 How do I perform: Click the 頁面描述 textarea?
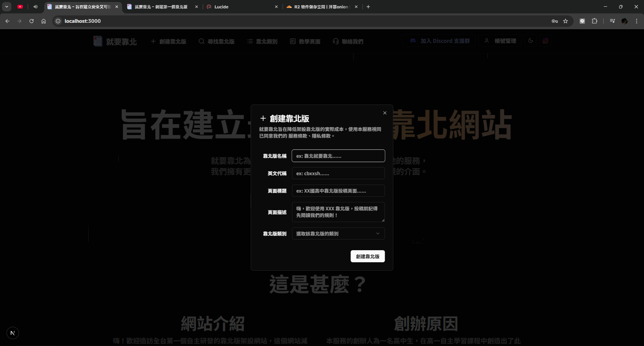click(338, 212)
